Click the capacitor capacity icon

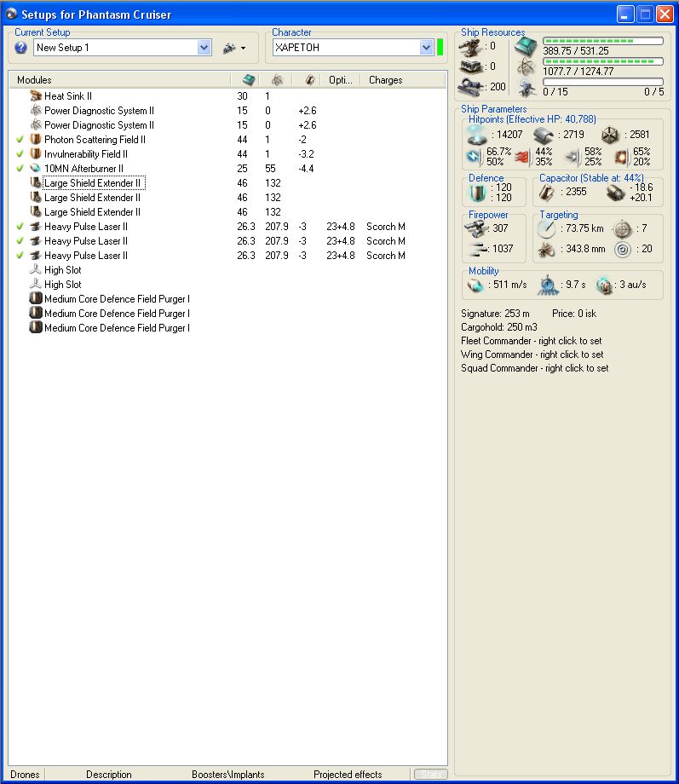(x=547, y=193)
